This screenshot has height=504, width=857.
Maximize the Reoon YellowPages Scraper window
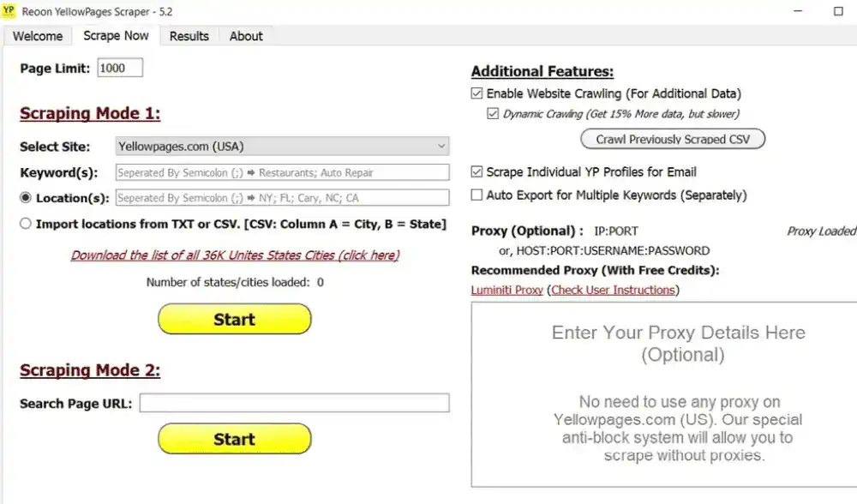pyautogui.click(x=838, y=11)
